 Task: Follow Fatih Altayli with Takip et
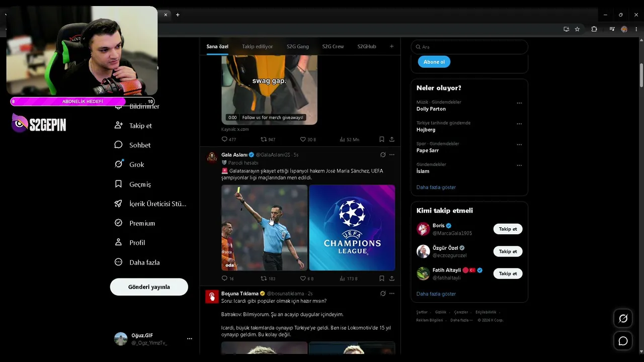point(508,274)
